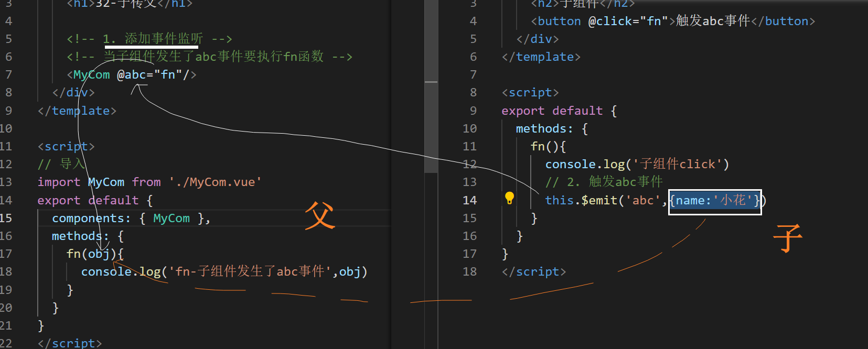Click 'export default {' in the left editor
868x349 pixels.
pos(95,200)
